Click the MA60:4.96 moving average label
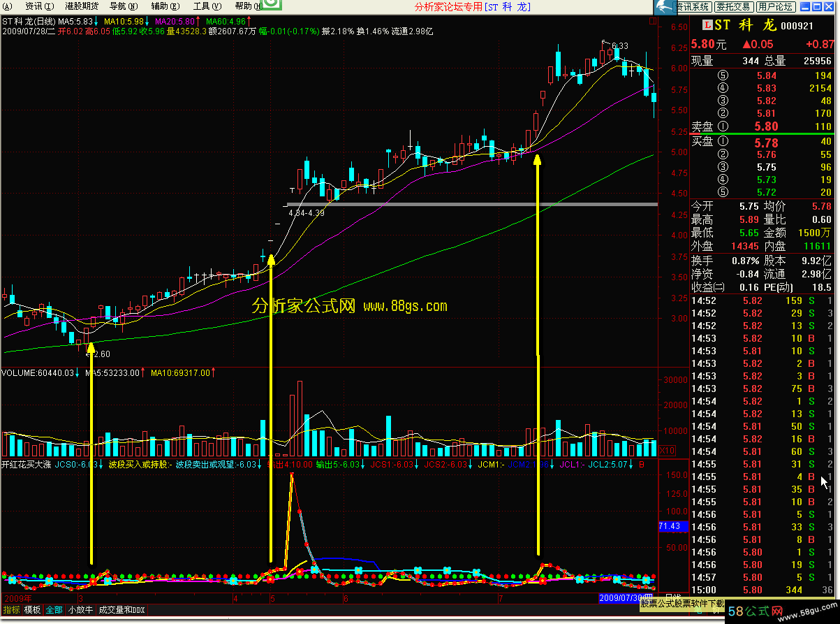Viewport: 840px width, 624px height. coord(227,22)
